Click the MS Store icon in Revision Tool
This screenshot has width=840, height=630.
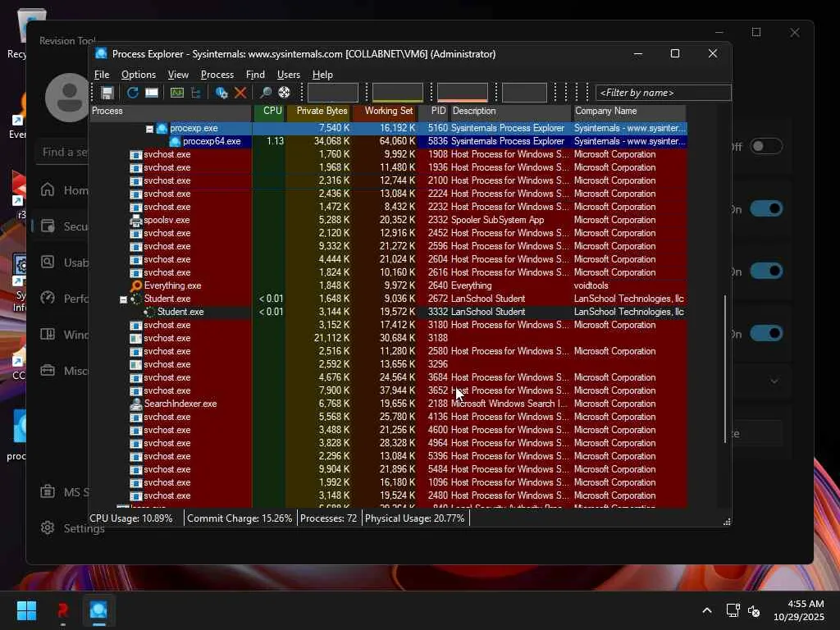pos(48,491)
